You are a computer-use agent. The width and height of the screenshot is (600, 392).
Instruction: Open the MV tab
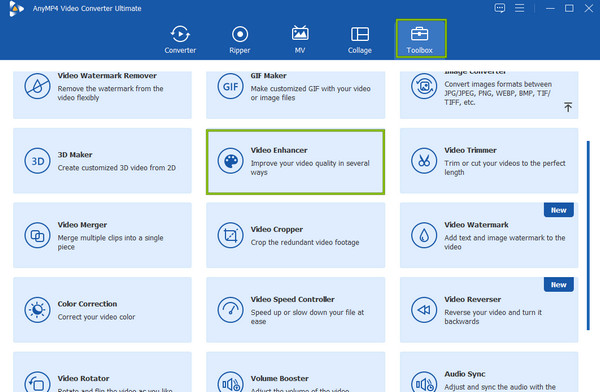(300, 39)
